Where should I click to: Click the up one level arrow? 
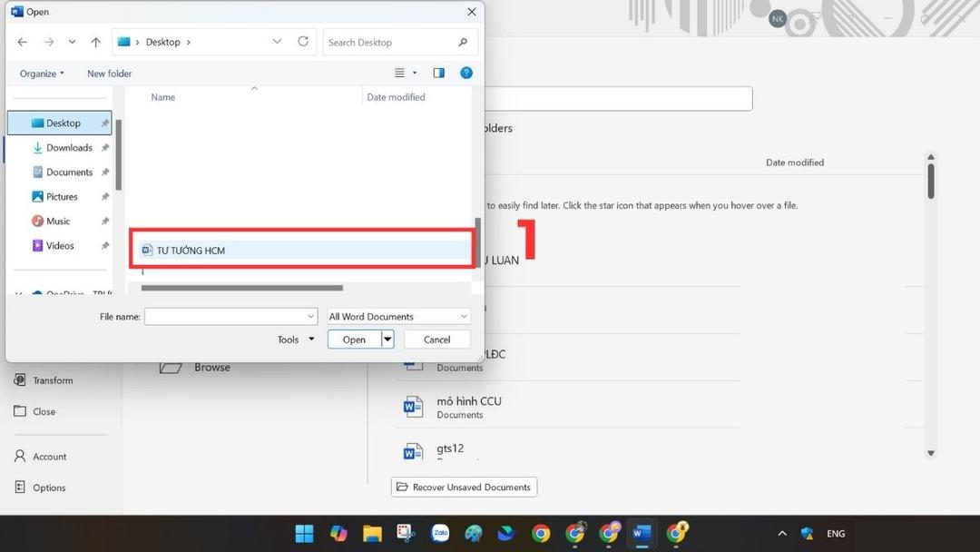point(95,42)
